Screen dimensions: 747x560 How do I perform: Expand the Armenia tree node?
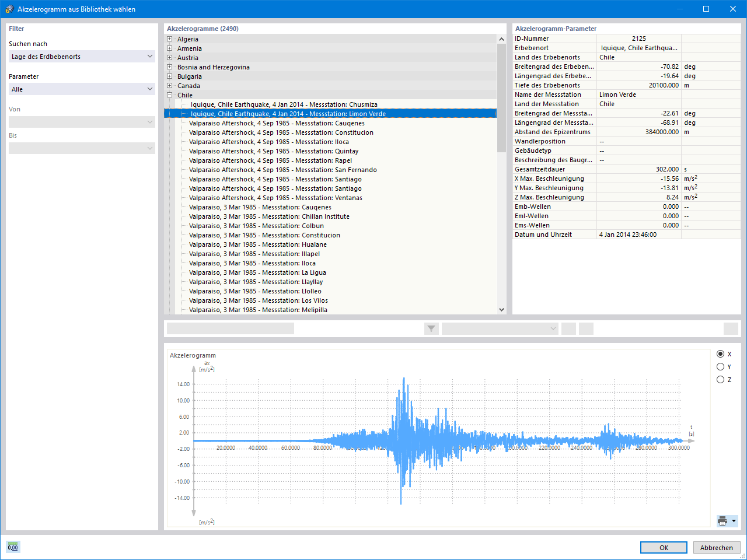[170, 48]
